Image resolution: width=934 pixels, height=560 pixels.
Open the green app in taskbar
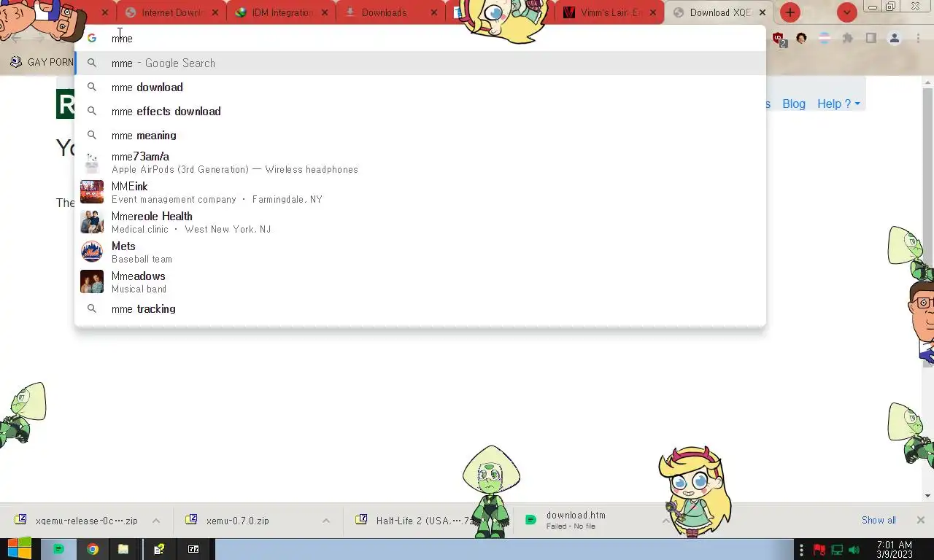coord(59,549)
